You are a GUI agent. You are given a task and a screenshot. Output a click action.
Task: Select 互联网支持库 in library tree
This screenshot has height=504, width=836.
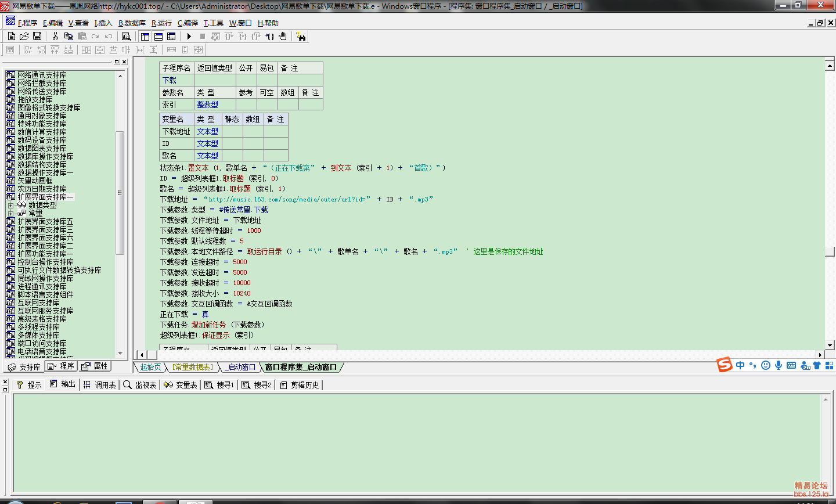pyautogui.click(x=38, y=303)
